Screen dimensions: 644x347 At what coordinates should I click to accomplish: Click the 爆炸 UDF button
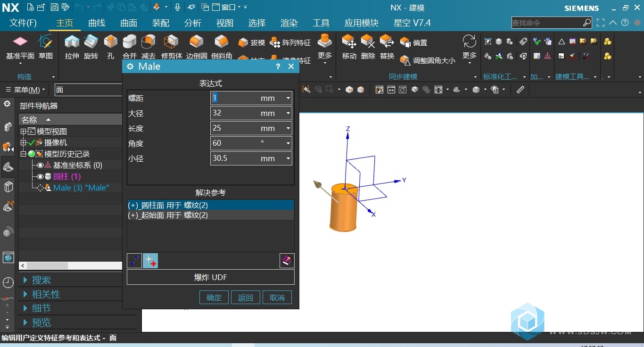211,277
